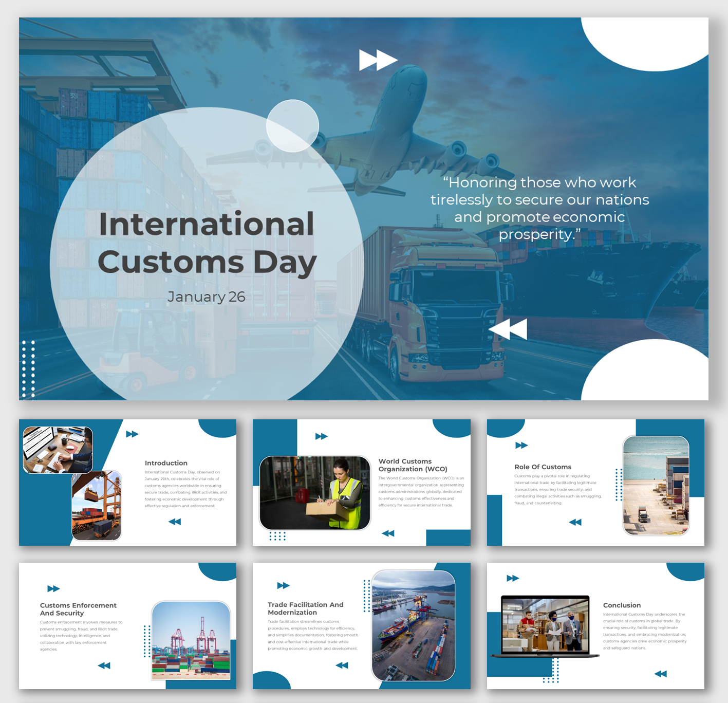Click the 'Conclusion' heading
728x703 pixels.
click(622, 605)
